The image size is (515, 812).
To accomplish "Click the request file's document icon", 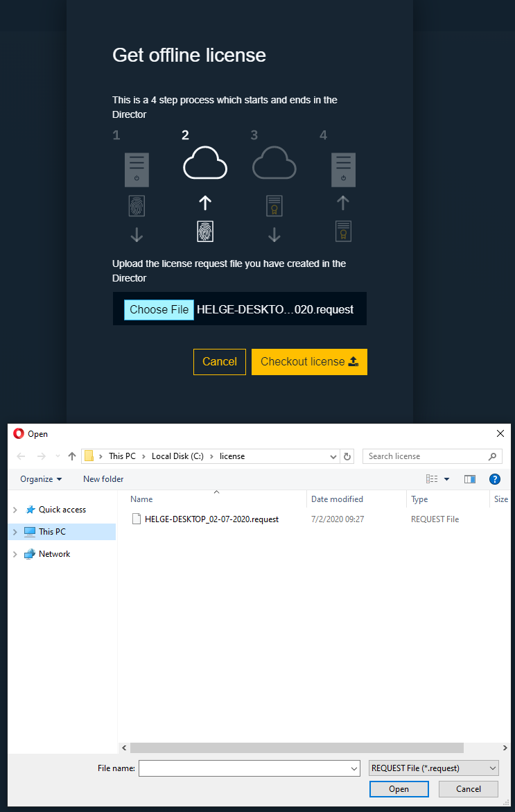I will [137, 519].
